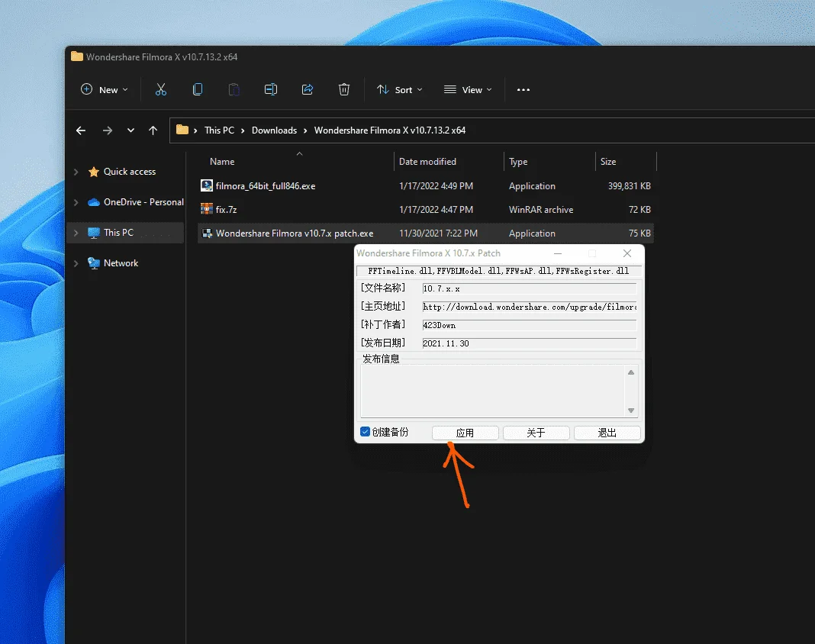Click This PC in the address path
This screenshot has height=644, width=815.
pyautogui.click(x=219, y=130)
